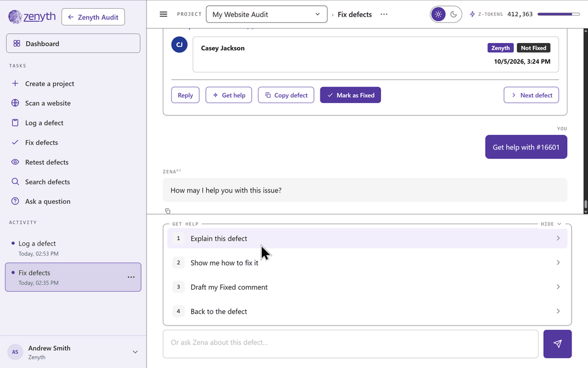Click Mark as Fixed button
588x368 pixels.
tap(350, 95)
